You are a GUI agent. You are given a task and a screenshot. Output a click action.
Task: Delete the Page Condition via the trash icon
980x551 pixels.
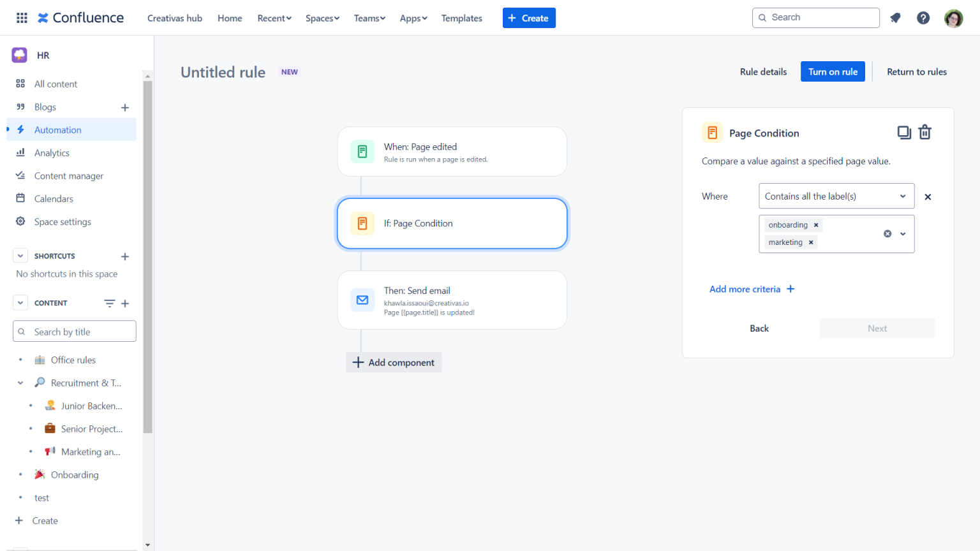pos(924,132)
